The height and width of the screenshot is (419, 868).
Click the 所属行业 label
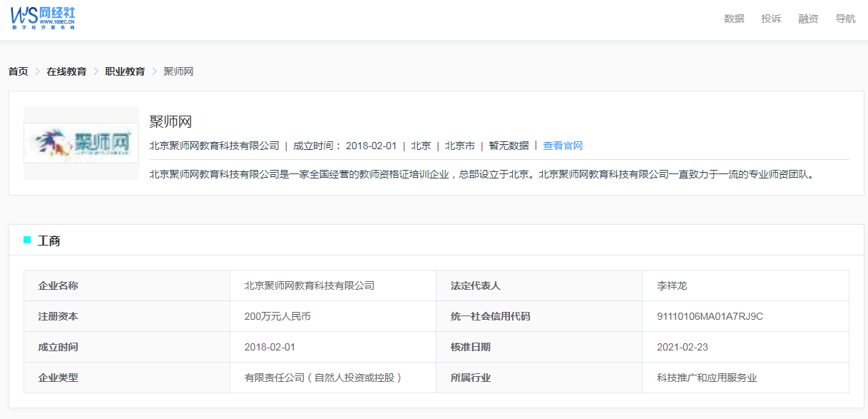[471, 378]
